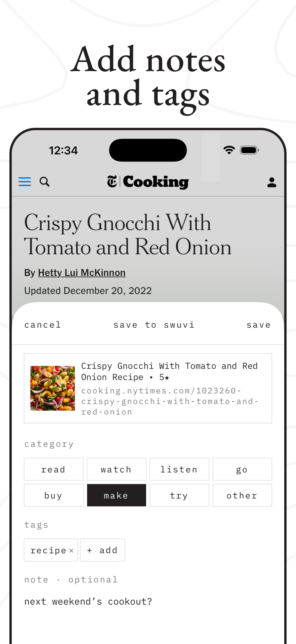
Task: Pick the try category
Action: tap(179, 495)
